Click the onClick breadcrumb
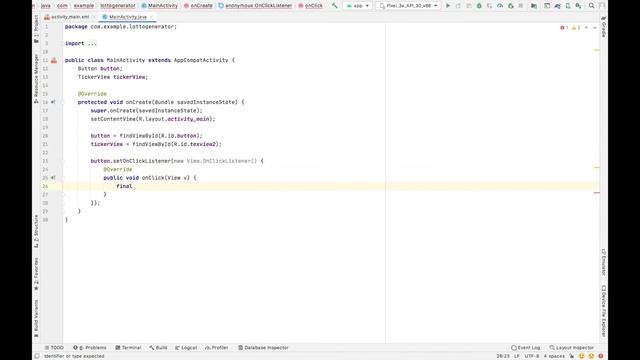Image resolution: width=640 pixels, height=360 pixels. tap(310, 6)
